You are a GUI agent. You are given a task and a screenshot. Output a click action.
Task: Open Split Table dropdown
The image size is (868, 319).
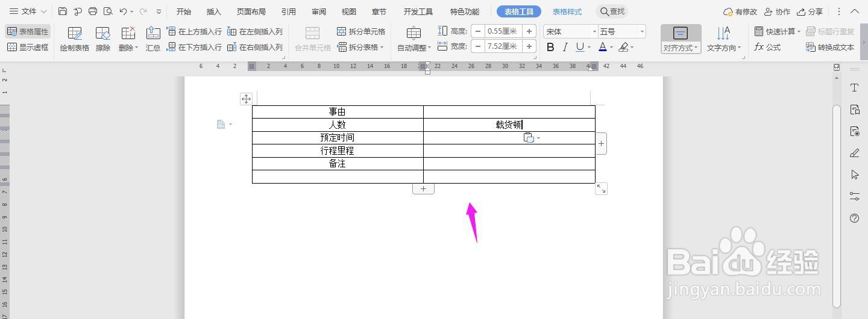click(x=361, y=47)
